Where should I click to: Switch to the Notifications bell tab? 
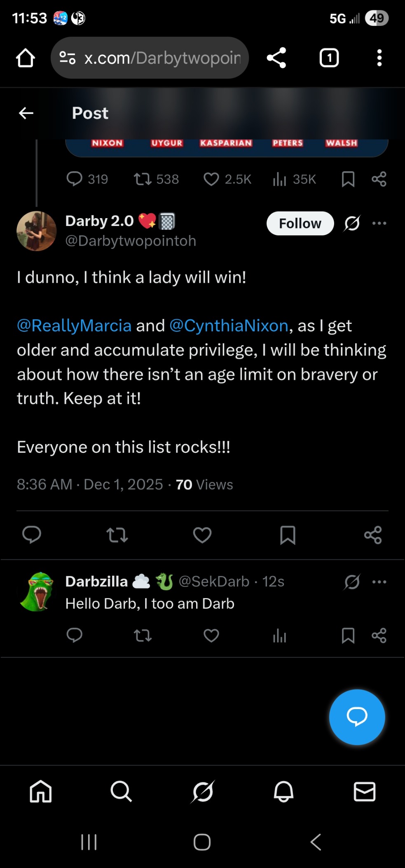point(283,791)
